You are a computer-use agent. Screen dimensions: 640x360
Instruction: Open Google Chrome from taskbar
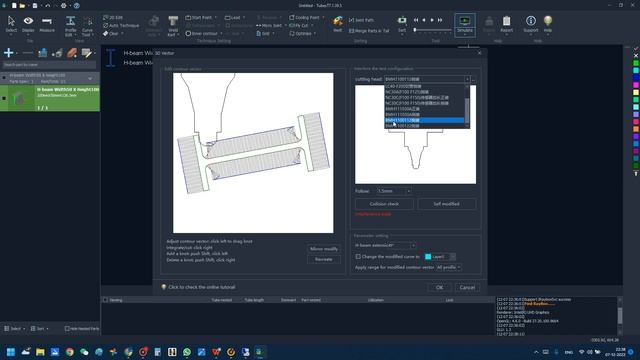70,352
